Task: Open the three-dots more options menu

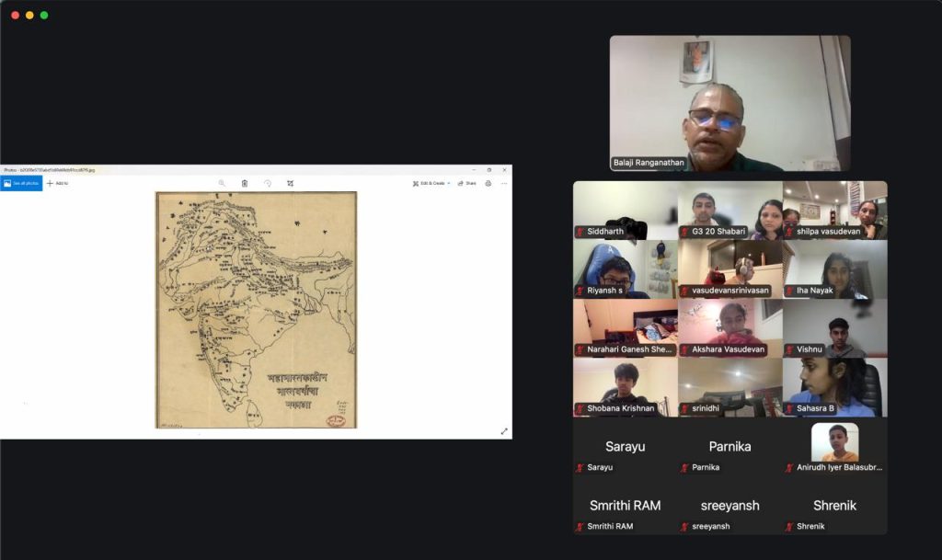Action: pos(504,183)
